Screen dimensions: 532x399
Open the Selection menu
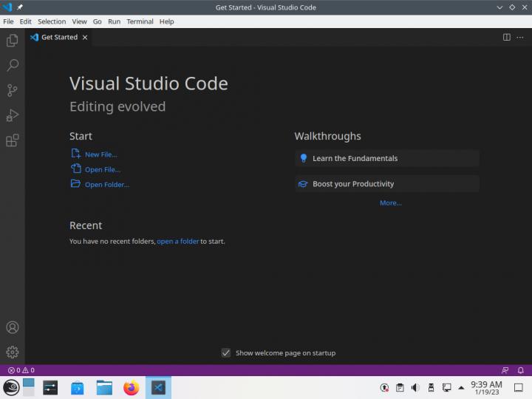click(52, 21)
